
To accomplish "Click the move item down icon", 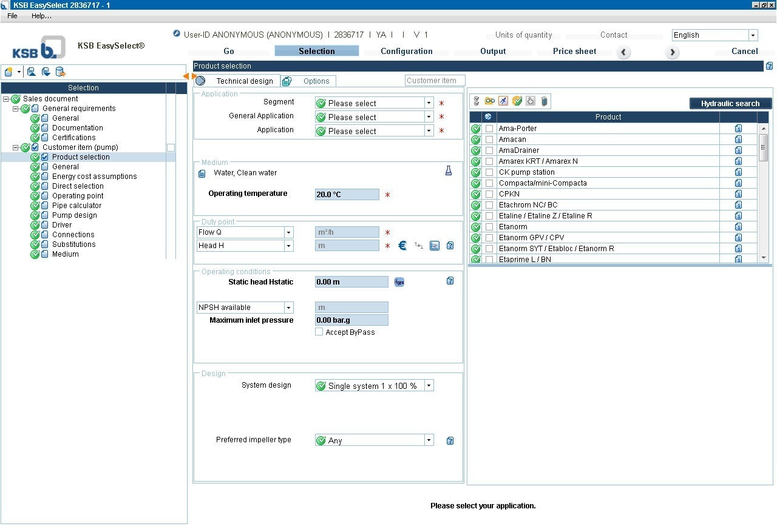I will coord(46,72).
